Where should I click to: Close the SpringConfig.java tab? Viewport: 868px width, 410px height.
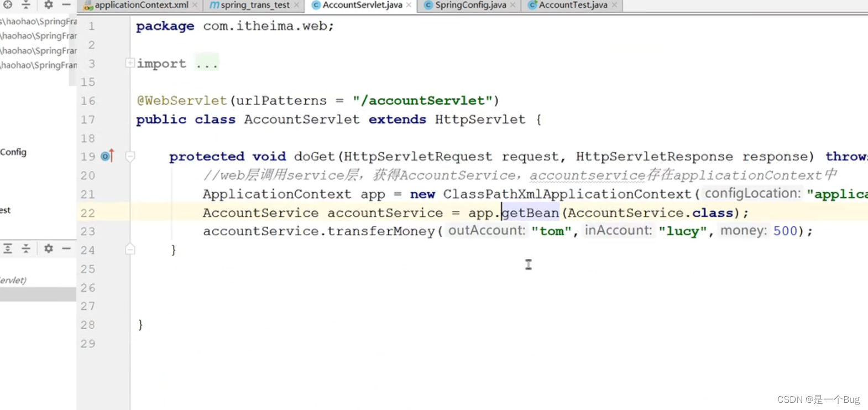[x=513, y=5]
